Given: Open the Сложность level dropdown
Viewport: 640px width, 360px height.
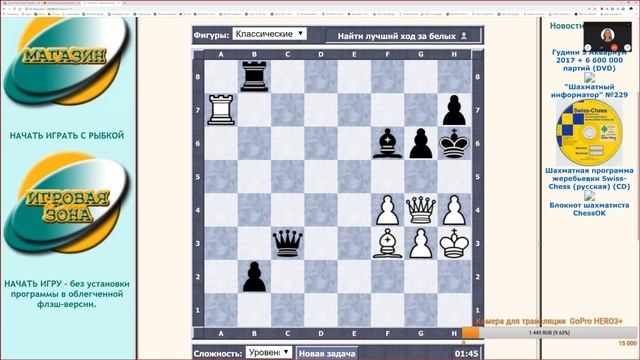Looking at the screenshot, I should 269,352.
